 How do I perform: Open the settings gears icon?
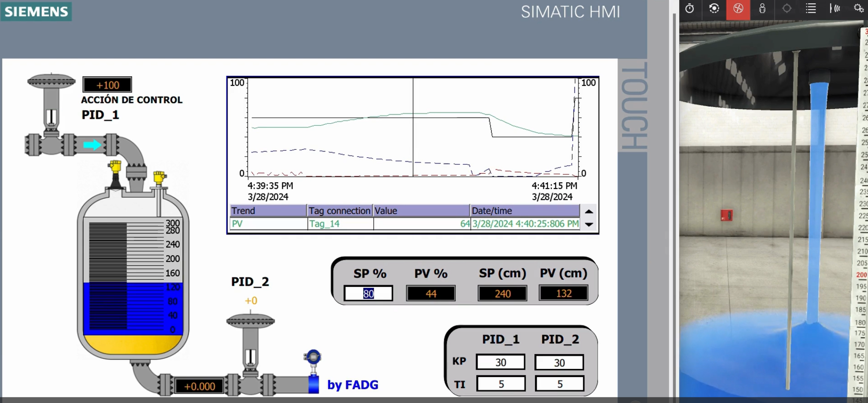pos(858,9)
